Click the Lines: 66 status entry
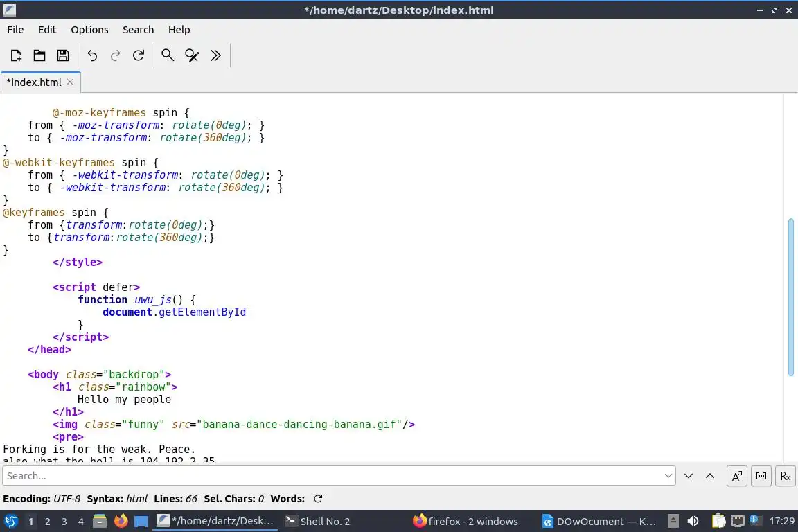 point(175,498)
